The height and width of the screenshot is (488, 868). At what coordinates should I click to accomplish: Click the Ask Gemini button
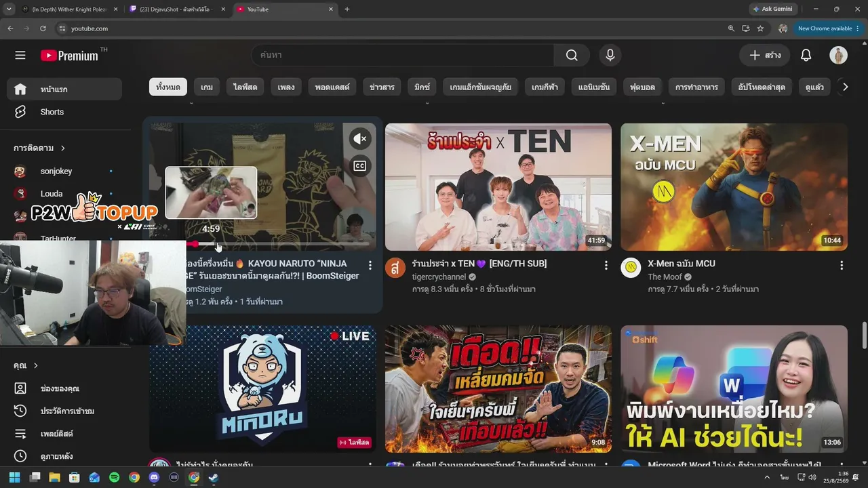pyautogui.click(x=772, y=9)
